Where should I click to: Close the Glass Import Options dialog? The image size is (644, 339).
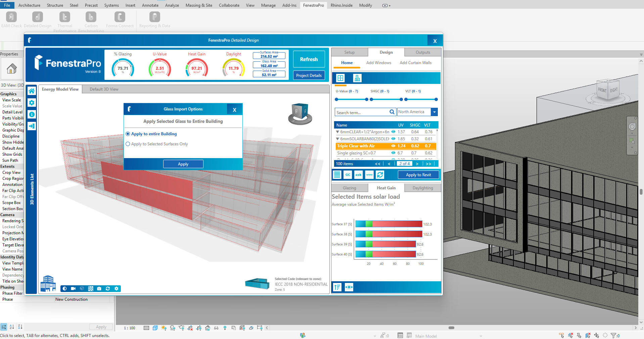[x=234, y=109]
